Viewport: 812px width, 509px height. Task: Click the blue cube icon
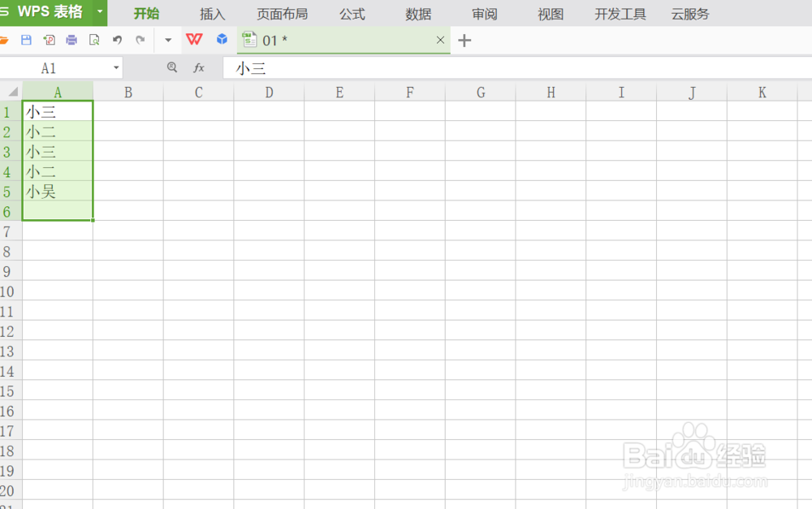[x=222, y=39]
